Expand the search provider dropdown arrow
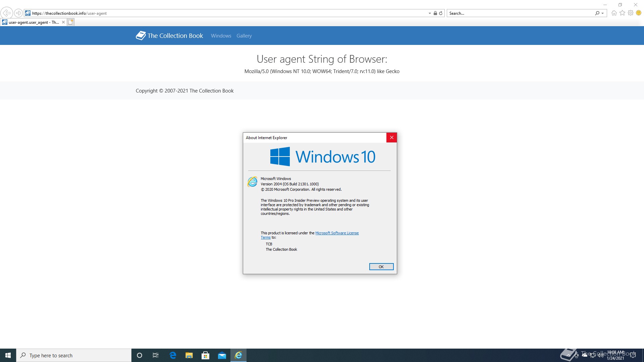This screenshot has width=644, height=362. pyautogui.click(x=603, y=13)
